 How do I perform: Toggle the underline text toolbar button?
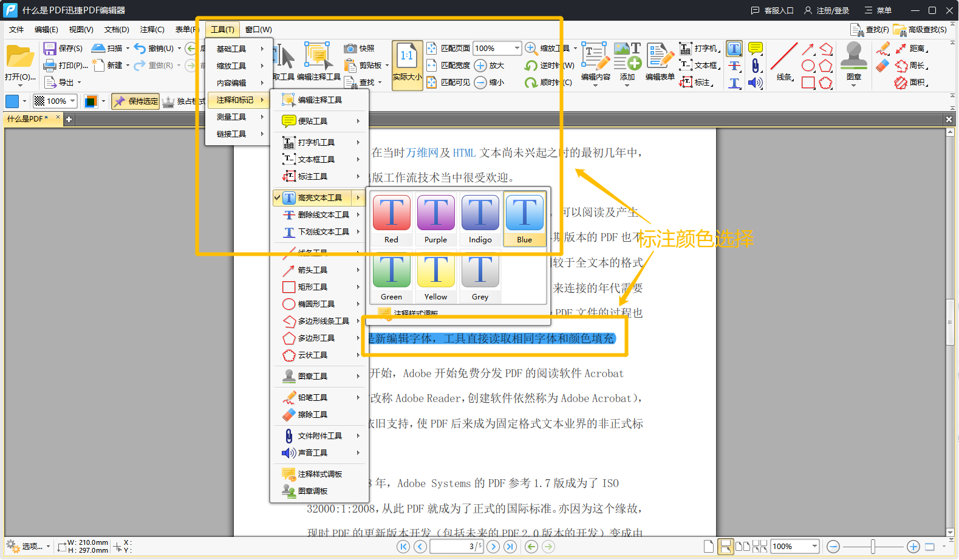click(734, 83)
